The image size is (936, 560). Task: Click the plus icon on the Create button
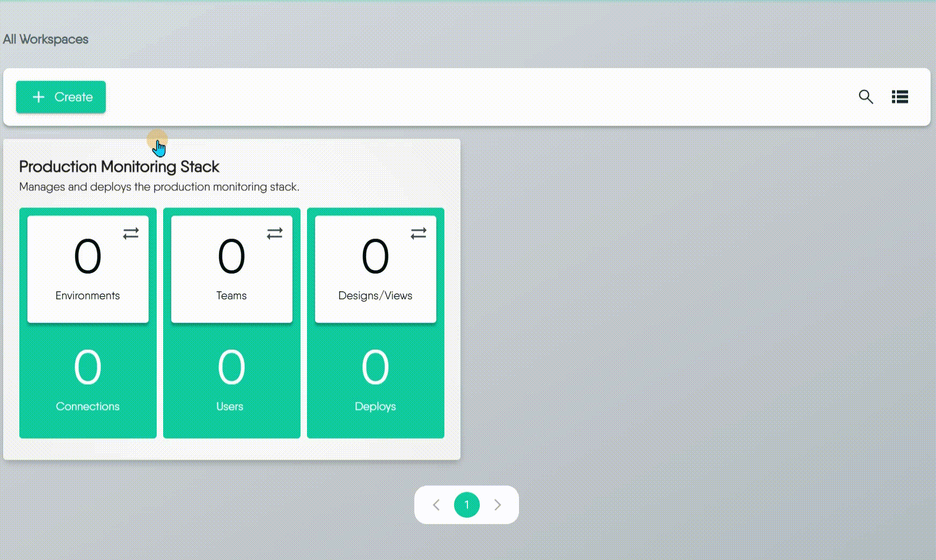38,97
